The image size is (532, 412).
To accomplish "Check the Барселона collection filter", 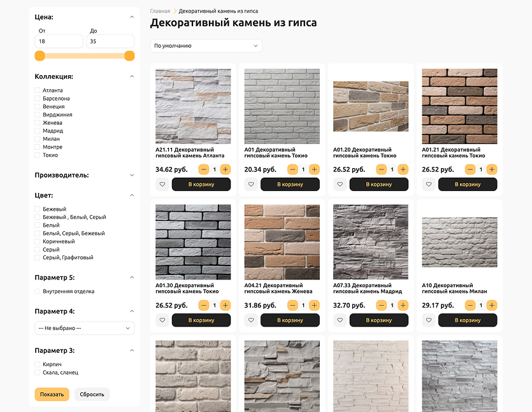I will pyautogui.click(x=38, y=99).
